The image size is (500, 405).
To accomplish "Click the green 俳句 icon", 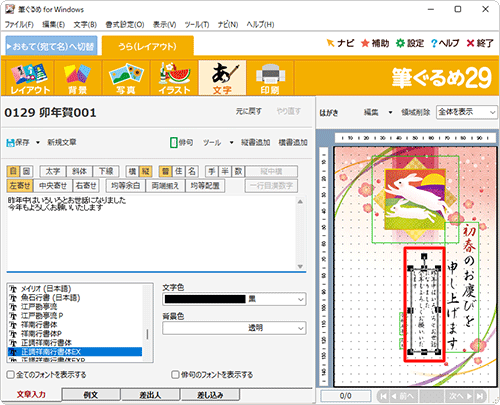I will coord(173,143).
